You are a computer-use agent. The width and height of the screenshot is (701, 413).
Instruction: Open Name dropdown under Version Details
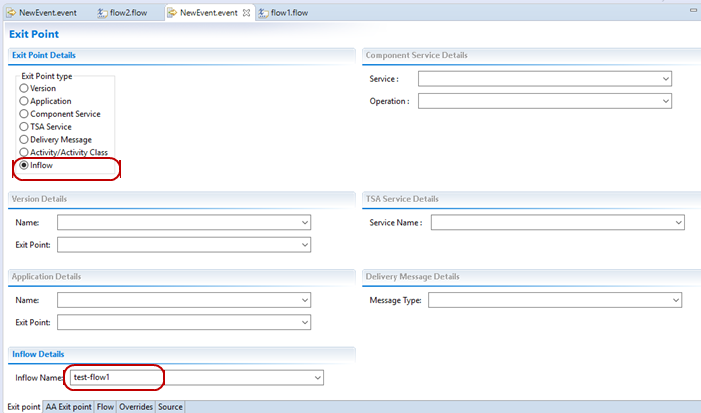tap(304, 222)
